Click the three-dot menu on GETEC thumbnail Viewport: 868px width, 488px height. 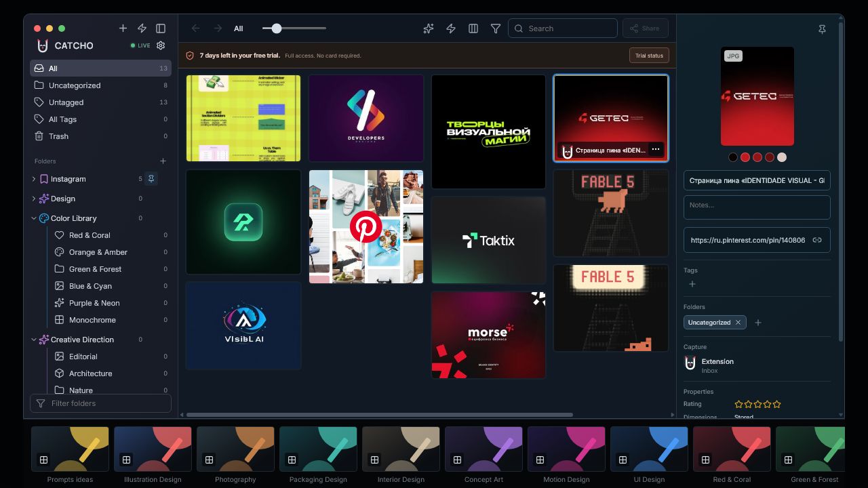tap(655, 149)
